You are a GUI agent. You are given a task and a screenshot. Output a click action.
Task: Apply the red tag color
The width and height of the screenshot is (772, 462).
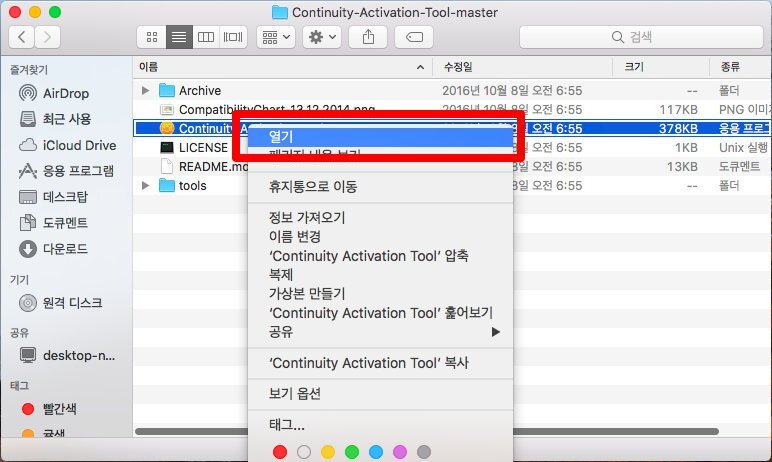pos(280,452)
